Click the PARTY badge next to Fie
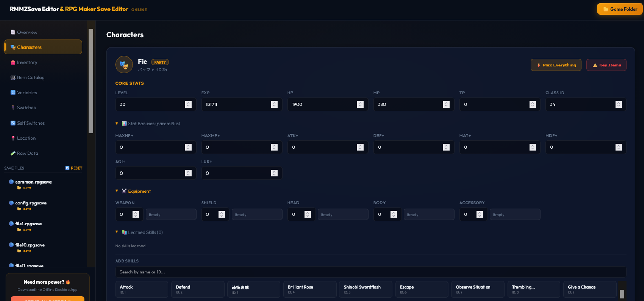This screenshot has height=301, width=644. [160, 62]
